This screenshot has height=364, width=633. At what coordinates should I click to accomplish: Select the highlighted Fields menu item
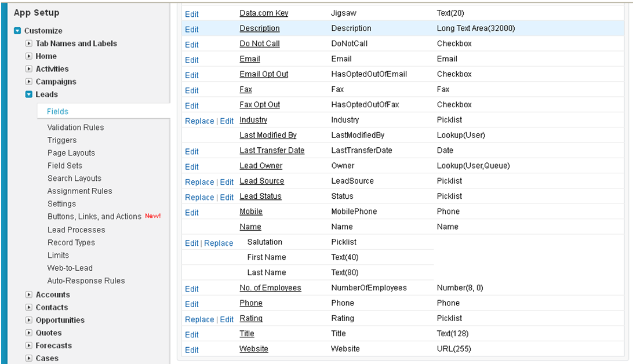click(58, 111)
